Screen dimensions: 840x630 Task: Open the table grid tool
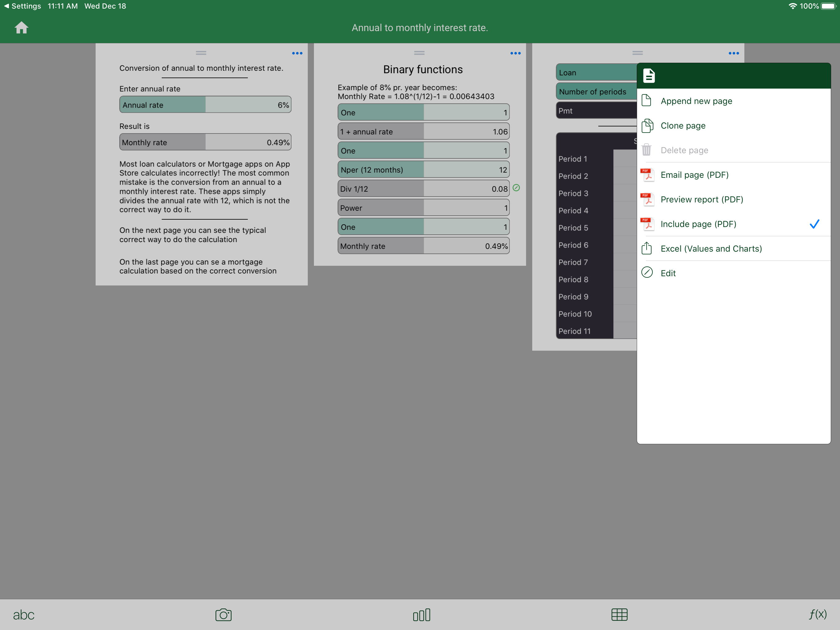pos(619,614)
